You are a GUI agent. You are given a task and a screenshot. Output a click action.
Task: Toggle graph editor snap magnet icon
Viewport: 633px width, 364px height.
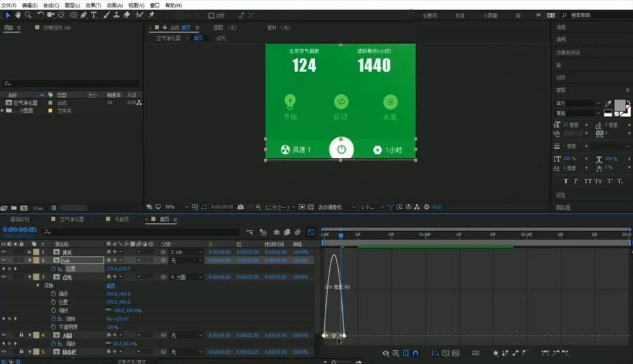[416, 353]
